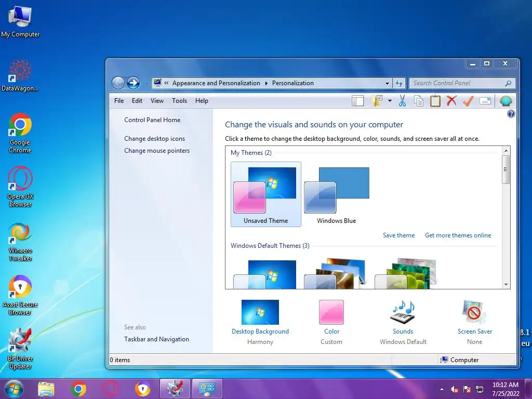
Task: Open My Computer desktop icon
Action: (20, 22)
